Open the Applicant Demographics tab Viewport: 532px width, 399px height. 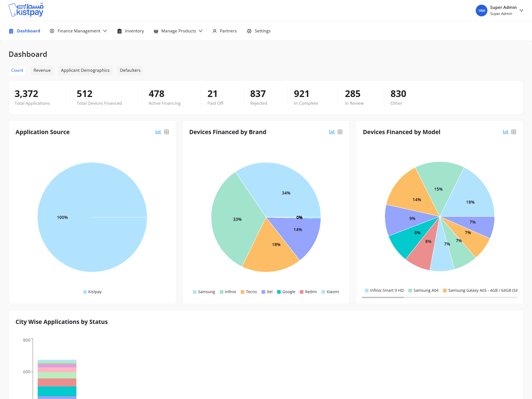coord(85,70)
